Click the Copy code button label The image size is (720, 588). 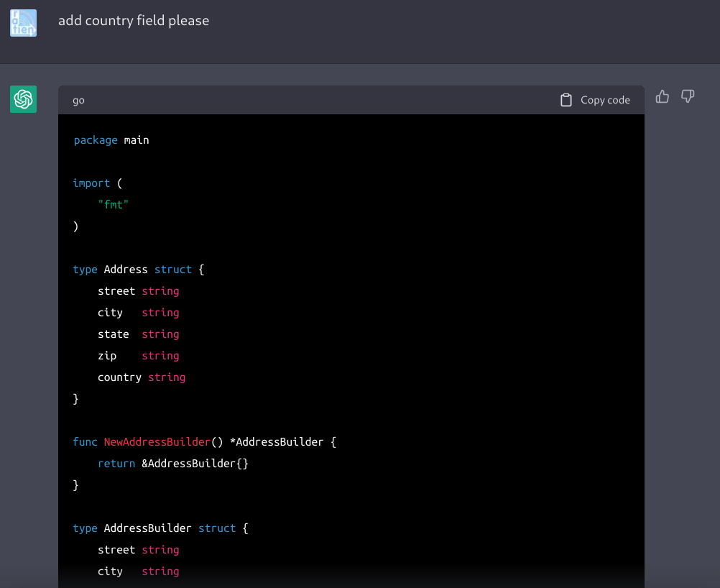coord(605,100)
